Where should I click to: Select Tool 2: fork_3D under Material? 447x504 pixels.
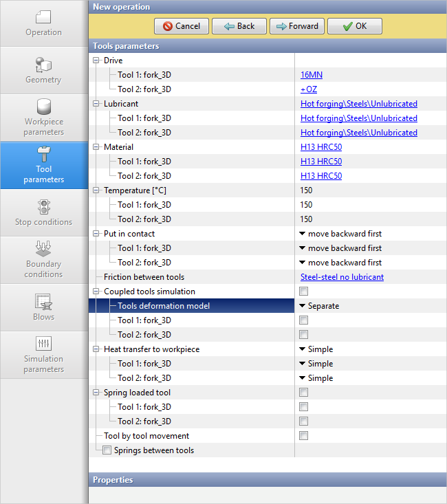[144, 176]
